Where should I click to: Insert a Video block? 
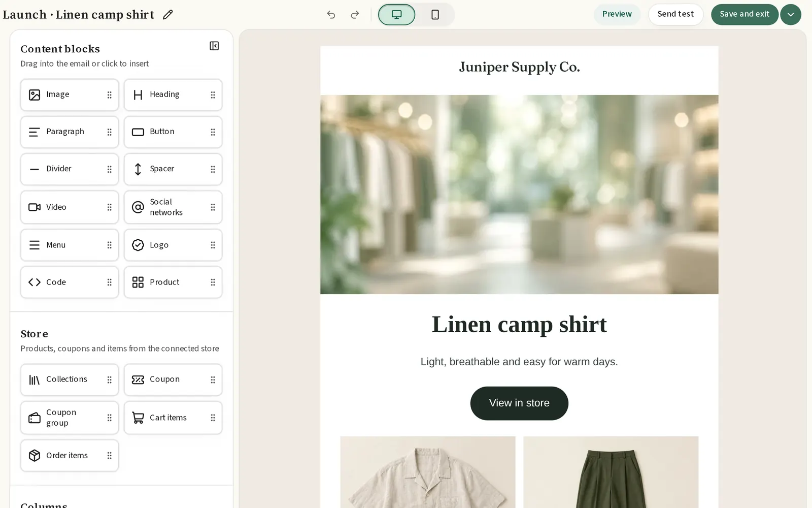[70, 207]
